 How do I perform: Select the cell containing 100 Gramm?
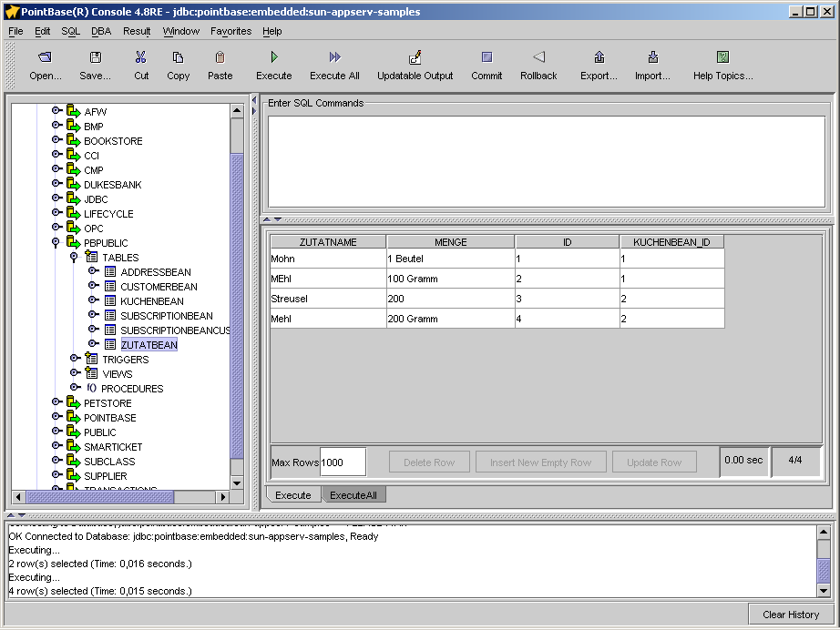click(451, 279)
